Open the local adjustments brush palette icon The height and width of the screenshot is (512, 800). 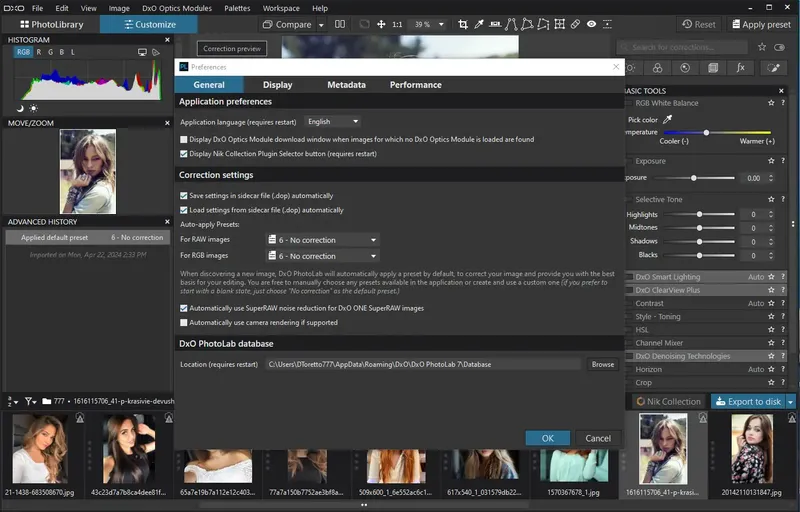[773, 68]
